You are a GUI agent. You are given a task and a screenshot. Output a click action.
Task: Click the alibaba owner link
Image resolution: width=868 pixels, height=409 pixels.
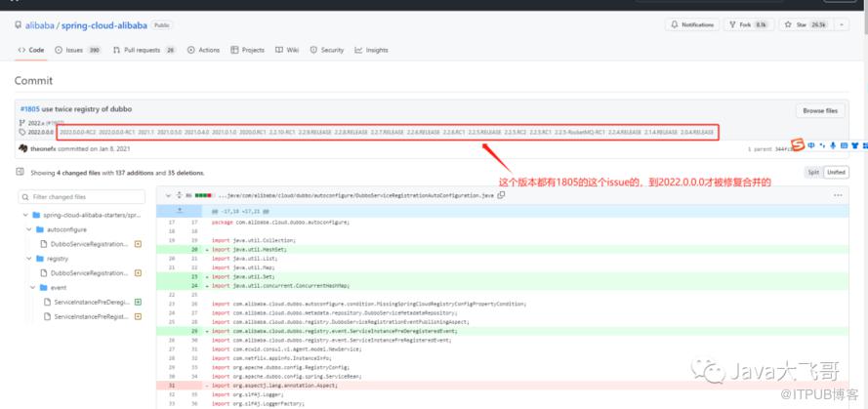pos(38,25)
